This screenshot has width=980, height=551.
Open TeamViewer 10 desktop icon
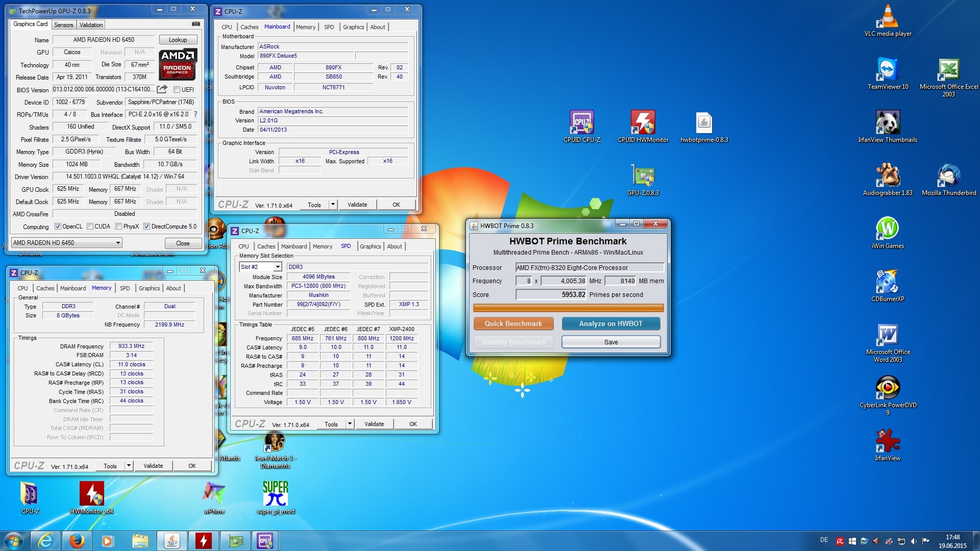click(888, 73)
